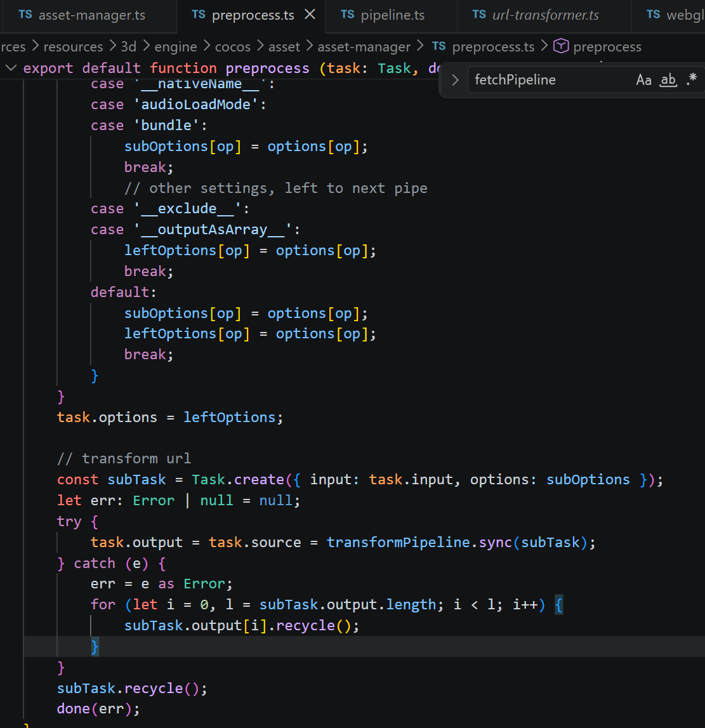Click the preprocess symbol cube icon in breadcrumb
The height and width of the screenshot is (728, 705).
click(x=561, y=46)
